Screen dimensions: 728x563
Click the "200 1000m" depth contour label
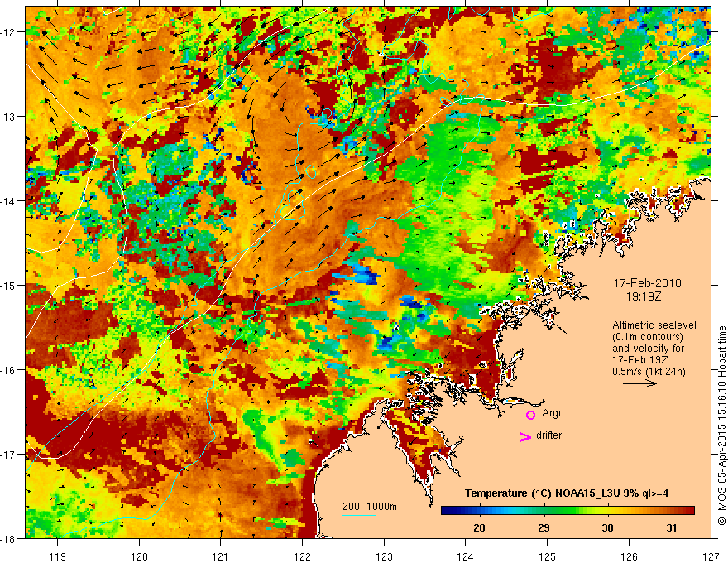[370, 507]
